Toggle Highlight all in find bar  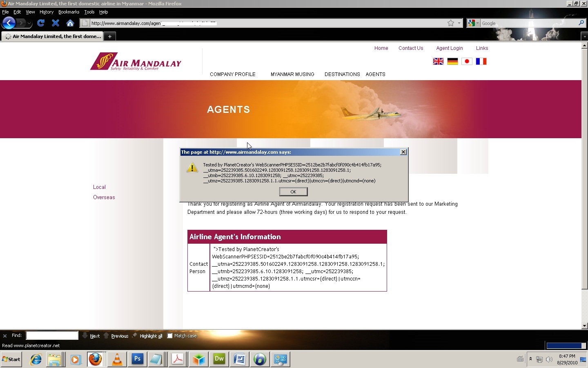click(x=147, y=336)
